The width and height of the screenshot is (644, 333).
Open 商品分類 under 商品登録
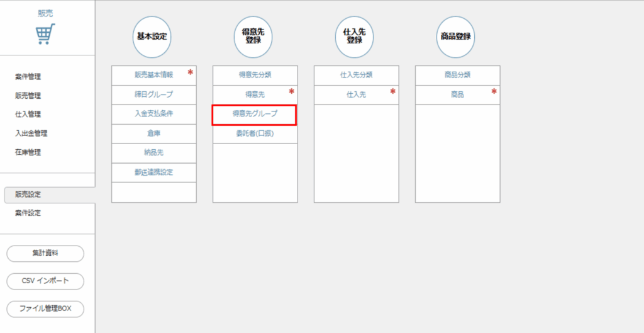coord(457,75)
